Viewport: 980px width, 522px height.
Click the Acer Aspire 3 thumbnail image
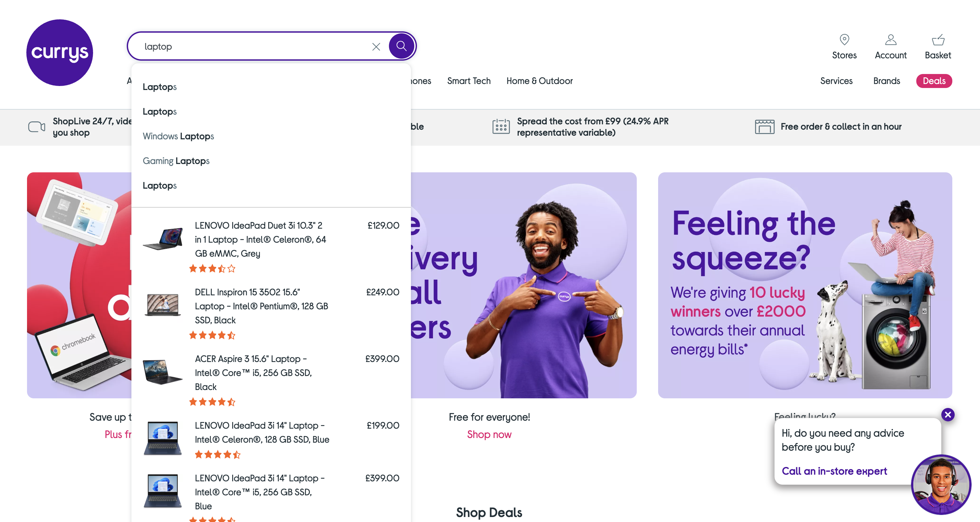tap(163, 372)
